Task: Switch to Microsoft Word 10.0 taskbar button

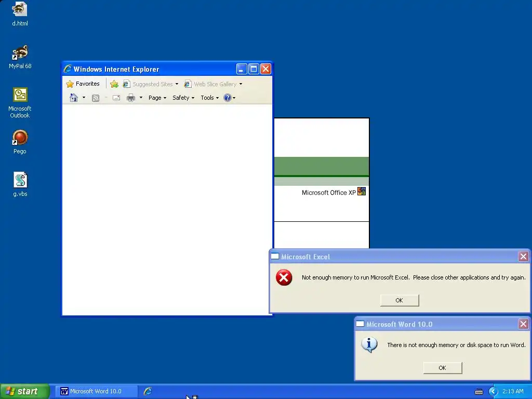Action: point(96,391)
